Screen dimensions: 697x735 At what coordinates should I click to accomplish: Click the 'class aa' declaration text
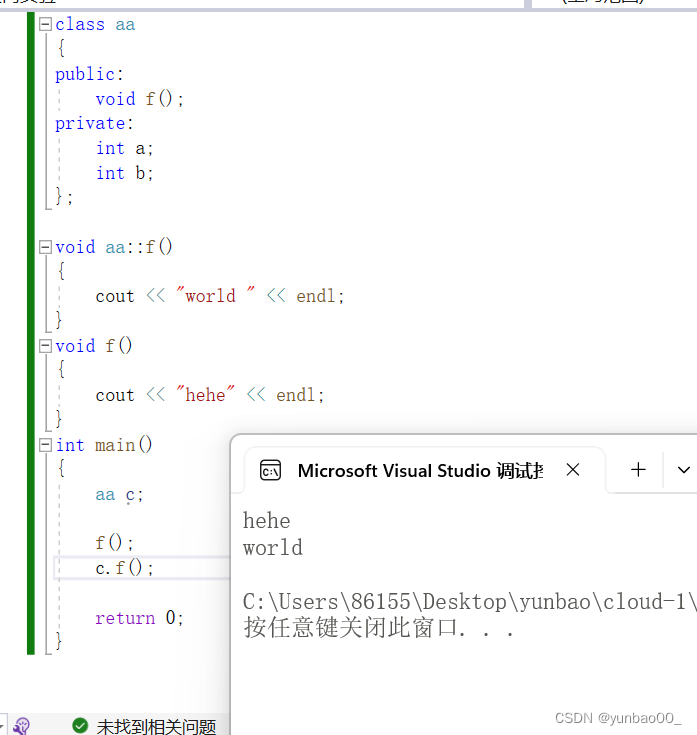tap(95, 24)
